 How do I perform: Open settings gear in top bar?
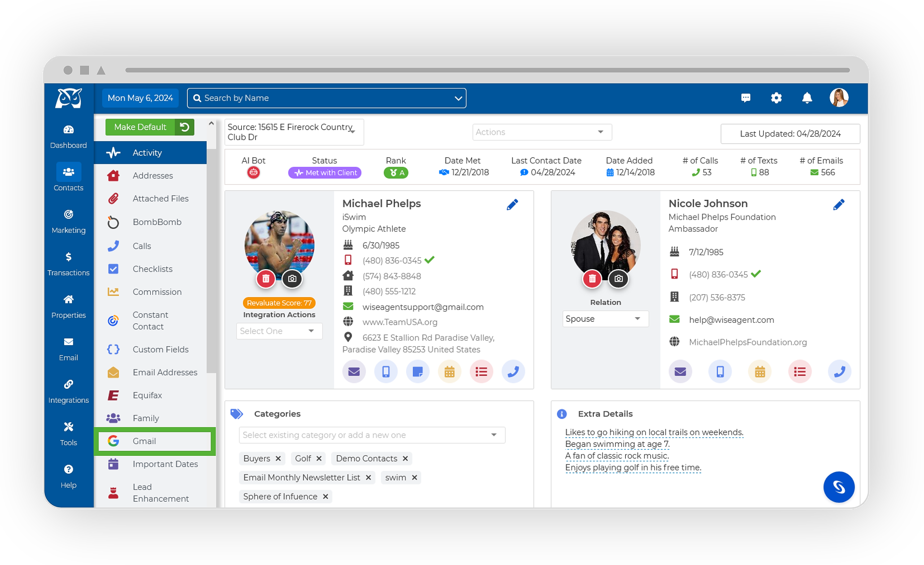tap(776, 98)
